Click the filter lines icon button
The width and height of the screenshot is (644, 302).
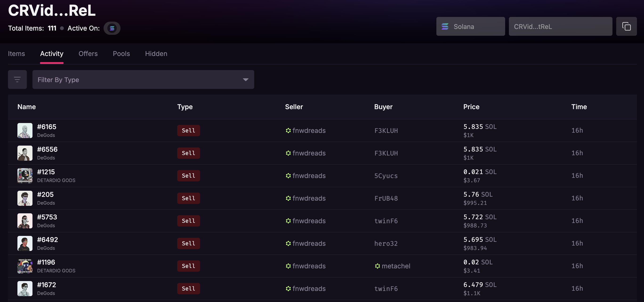click(17, 79)
